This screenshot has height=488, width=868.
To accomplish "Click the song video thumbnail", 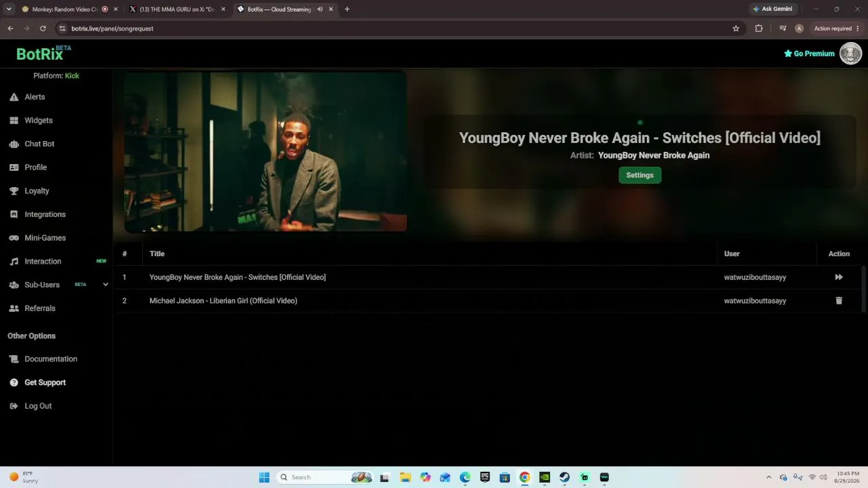I will pyautogui.click(x=265, y=152).
